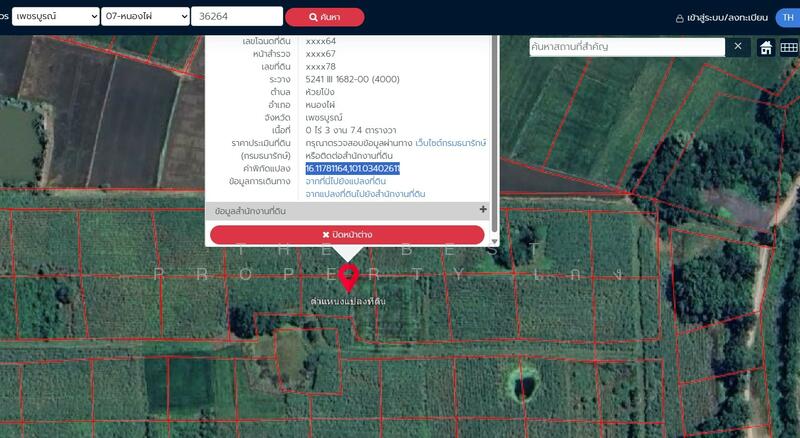Click the red land parcel location pin
Viewport: 800px width, 438px height.
tap(348, 276)
